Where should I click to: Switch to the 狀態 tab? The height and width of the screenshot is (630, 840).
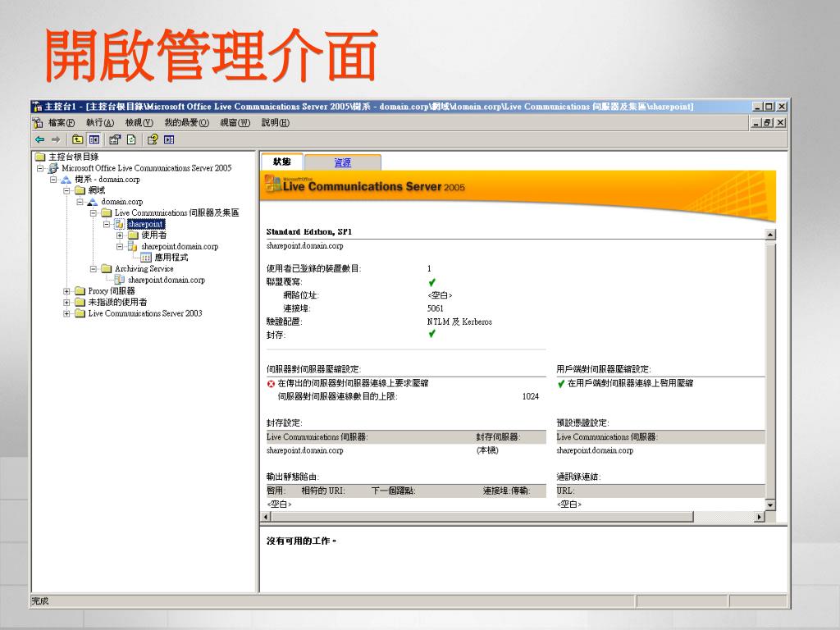point(282,162)
